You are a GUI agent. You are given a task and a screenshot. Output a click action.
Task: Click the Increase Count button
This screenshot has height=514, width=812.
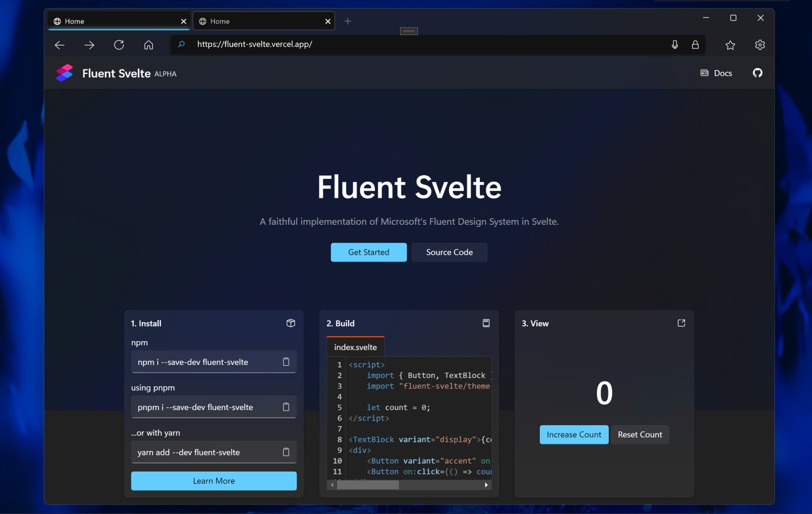pyautogui.click(x=574, y=435)
